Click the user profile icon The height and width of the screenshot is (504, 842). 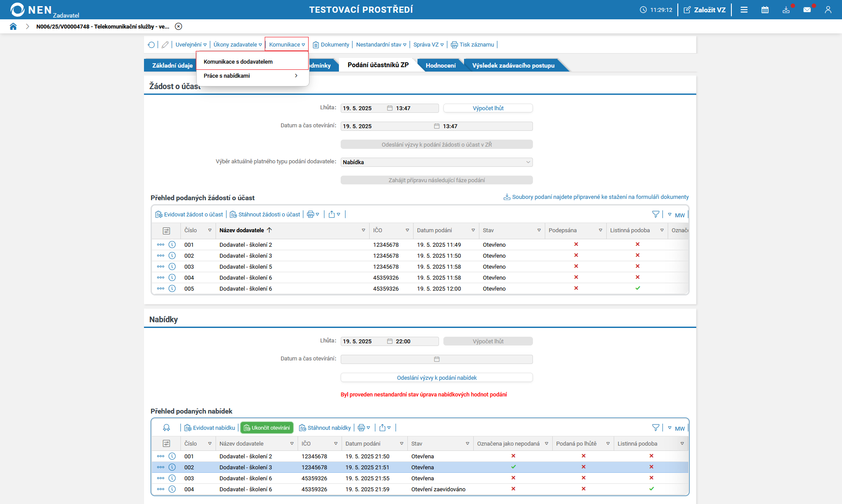(x=828, y=10)
